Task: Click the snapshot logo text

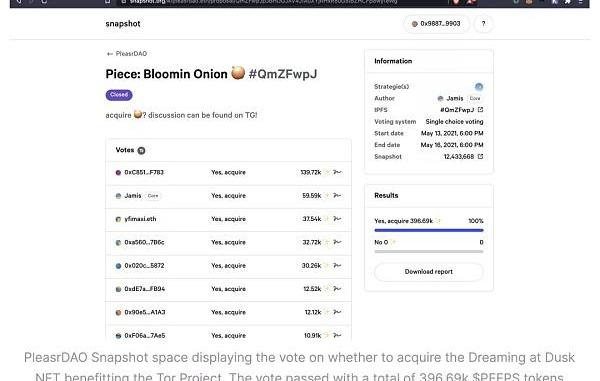Action: (123, 24)
